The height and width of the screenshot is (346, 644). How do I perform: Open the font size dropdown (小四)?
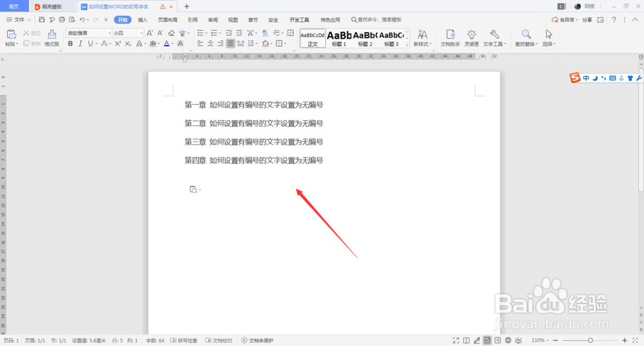[x=141, y=33]
